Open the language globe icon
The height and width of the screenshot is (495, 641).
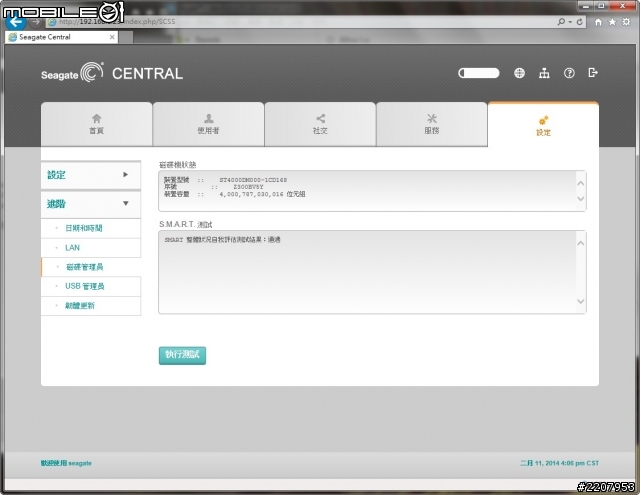click(519, 73)
